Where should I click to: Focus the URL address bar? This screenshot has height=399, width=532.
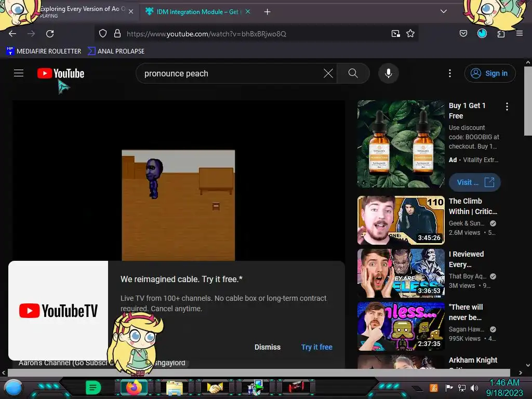[x=256, y=34]
